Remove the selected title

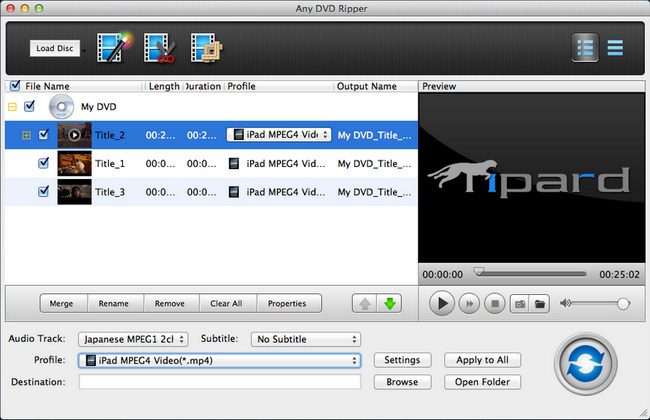[x=170, y=303]
